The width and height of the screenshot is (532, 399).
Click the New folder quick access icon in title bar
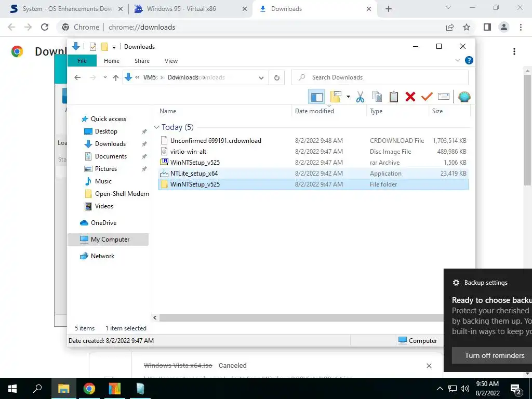tap(104, 46)
